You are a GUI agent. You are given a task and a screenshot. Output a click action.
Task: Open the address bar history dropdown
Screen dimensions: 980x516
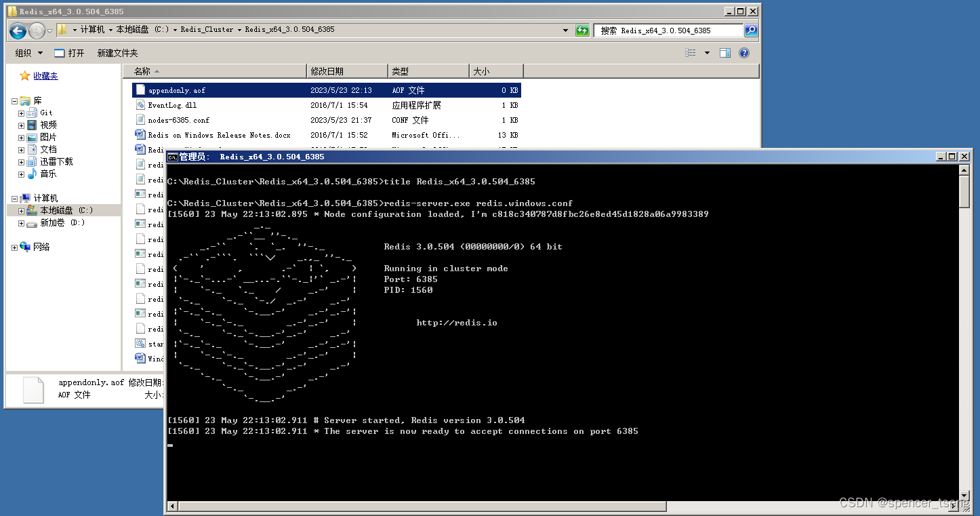click(565, 29)
